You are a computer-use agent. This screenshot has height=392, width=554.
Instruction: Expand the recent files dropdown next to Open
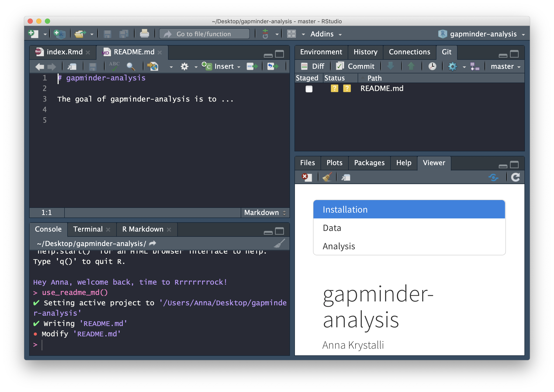92,34
